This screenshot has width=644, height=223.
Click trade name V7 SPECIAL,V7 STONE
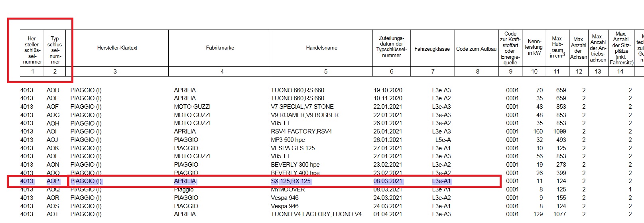(302, 107)
